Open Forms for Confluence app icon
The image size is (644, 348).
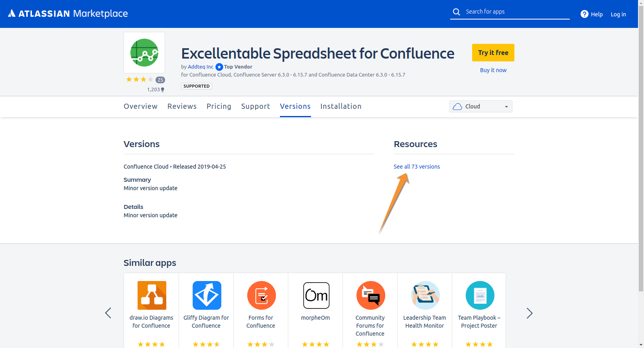(x=262, y=295)
